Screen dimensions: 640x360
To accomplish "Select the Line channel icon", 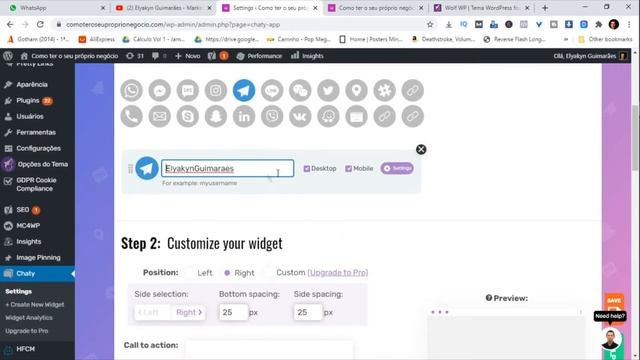I will coord(272,90).
